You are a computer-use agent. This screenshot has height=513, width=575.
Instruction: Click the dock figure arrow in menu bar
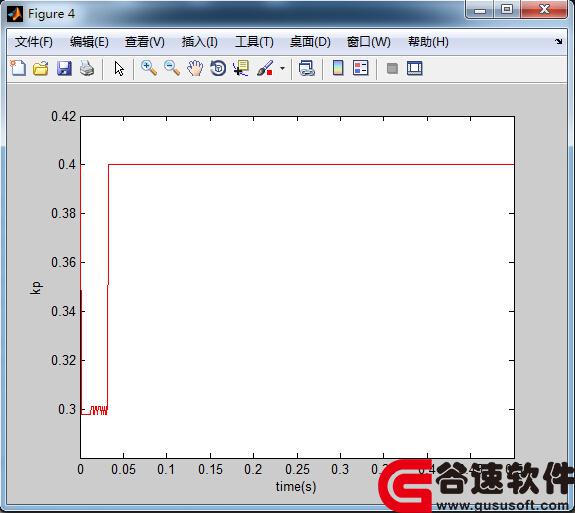click(x=558, y=41)
